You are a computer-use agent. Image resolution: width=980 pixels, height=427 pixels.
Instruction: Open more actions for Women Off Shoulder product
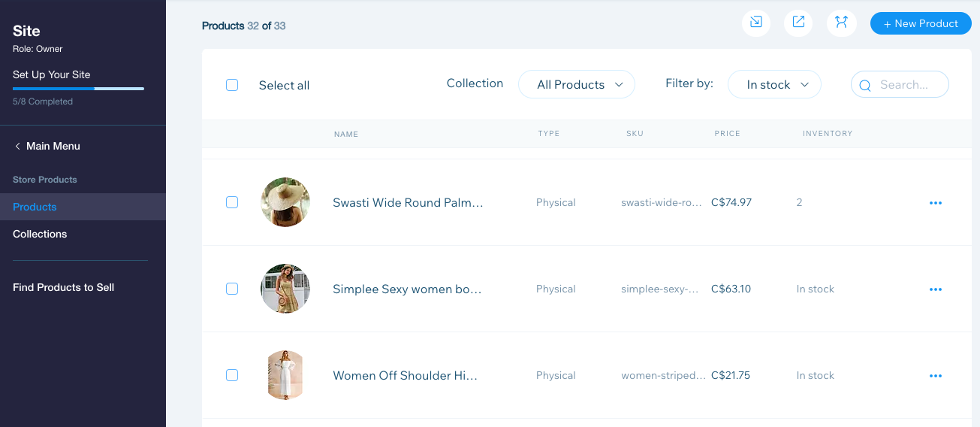click(x=936, y=376)
